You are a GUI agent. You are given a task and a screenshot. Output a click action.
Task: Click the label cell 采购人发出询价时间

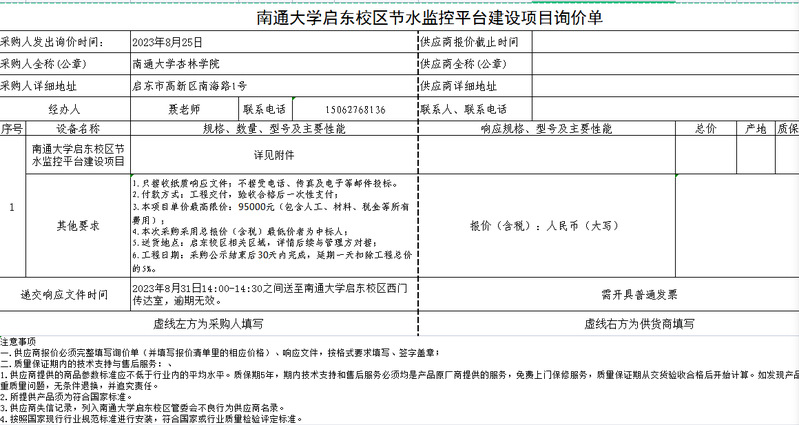pyautogui.click(x=65, y=42)
